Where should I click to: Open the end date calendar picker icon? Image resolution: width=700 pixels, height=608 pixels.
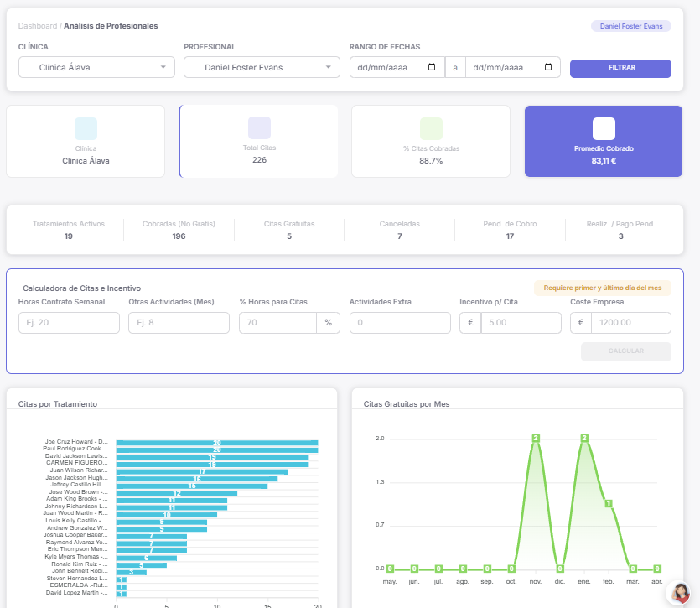tap(548, 68)
